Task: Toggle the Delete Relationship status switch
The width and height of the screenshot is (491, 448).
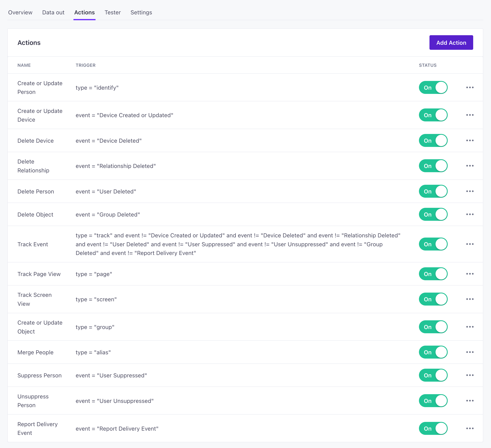Action: pyautogui.click(x=433, y=166)
